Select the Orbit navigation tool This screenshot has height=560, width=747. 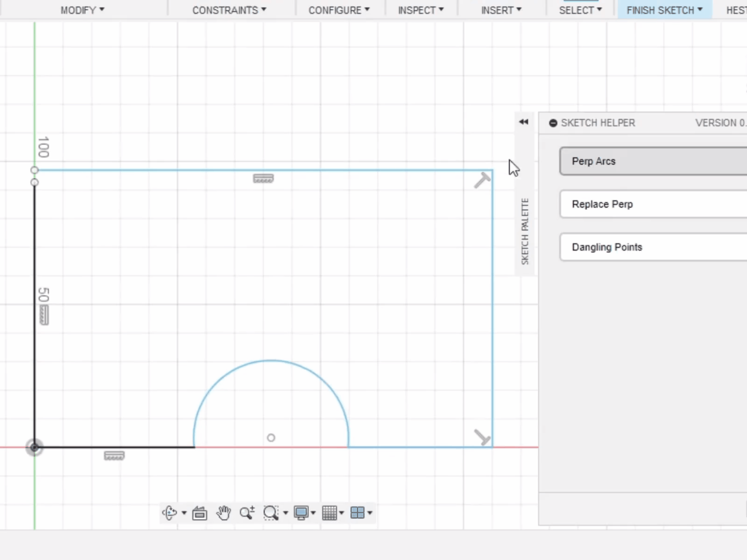click(x=169, y=513)
